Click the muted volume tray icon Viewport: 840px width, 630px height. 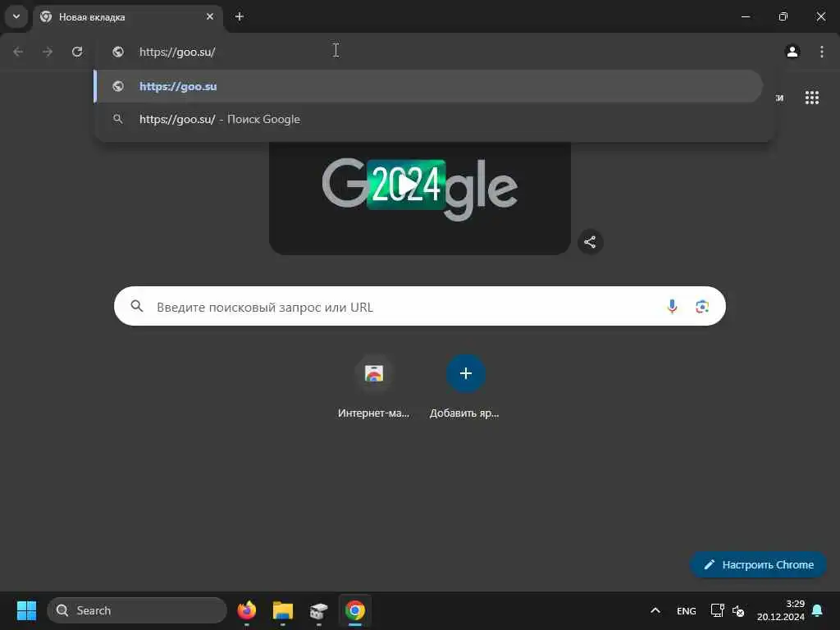point(738,610)
